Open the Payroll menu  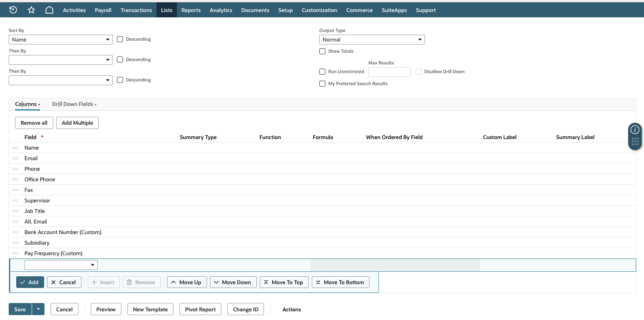[x=103, y=10]
